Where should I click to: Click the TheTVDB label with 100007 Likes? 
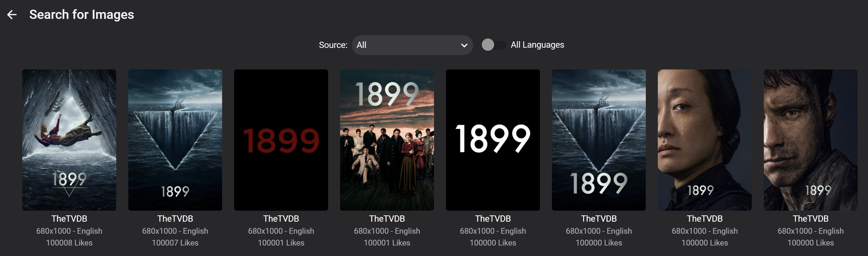(175, 219)
